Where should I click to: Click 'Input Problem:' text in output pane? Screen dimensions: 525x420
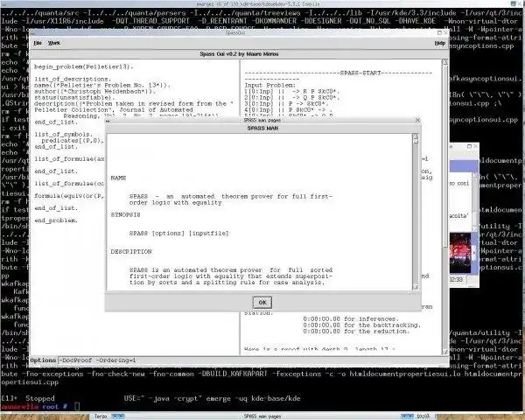[x=269, y=85]
